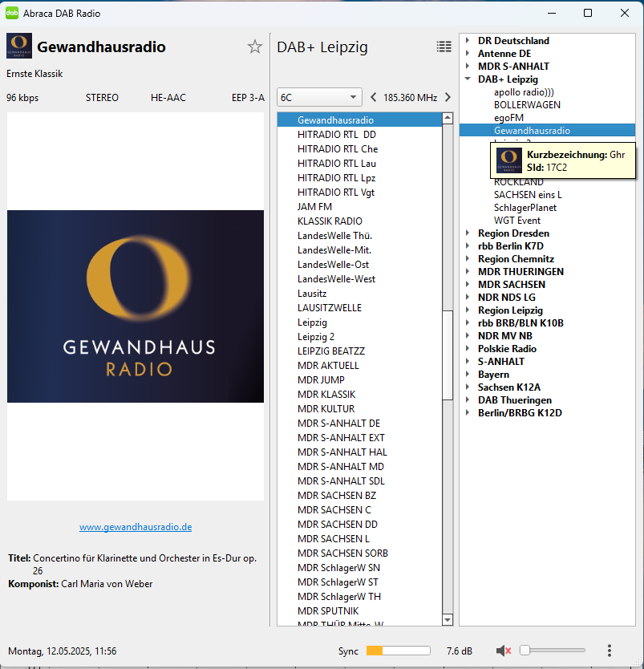Step to the next frequency channel

pos(448,98)
